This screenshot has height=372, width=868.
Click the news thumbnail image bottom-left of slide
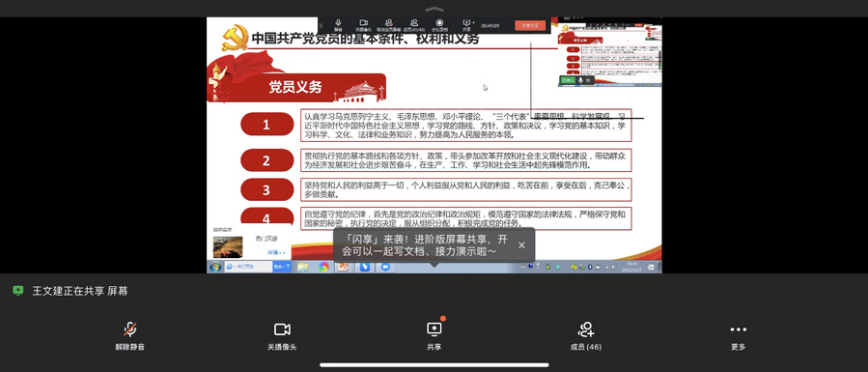pos(228,246)
